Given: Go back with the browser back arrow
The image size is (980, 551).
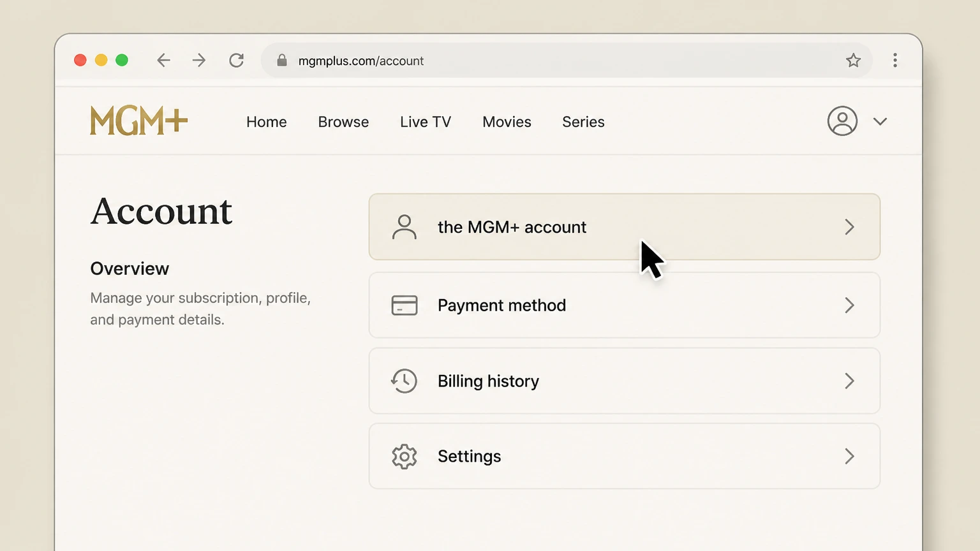Looking at the screenshot, I should click(x=163, y=61).
